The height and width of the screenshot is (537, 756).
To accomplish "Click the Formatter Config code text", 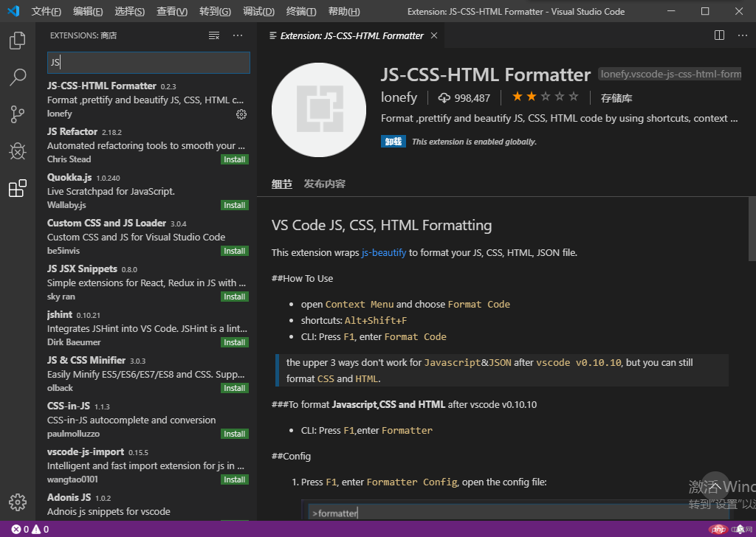I will (412, 482).
